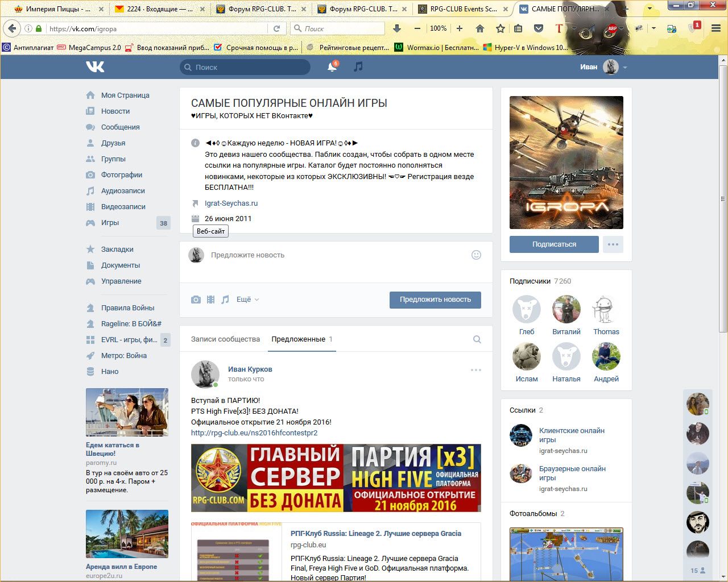728x582 pixels.
Task: Open browser home page icon
Action: (480, 28)
